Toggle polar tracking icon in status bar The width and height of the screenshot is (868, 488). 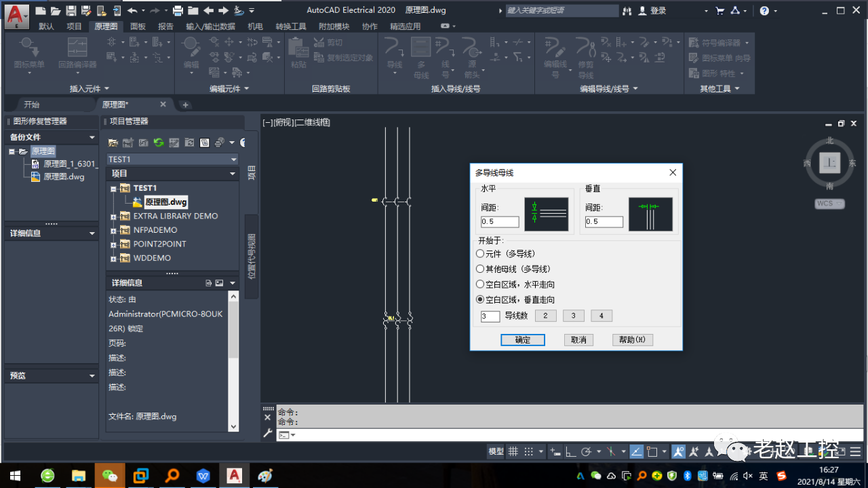click(x=587, y=451)
